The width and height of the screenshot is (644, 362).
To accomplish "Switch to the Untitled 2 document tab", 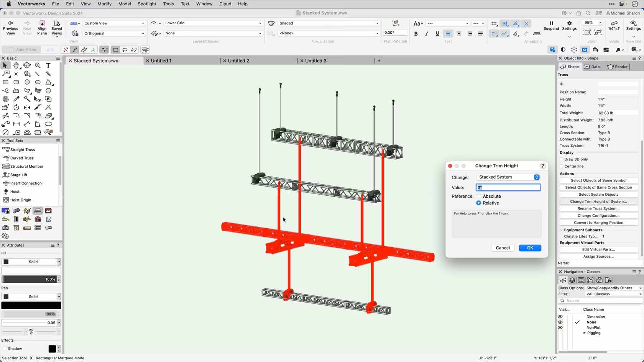I will (239, 61).
